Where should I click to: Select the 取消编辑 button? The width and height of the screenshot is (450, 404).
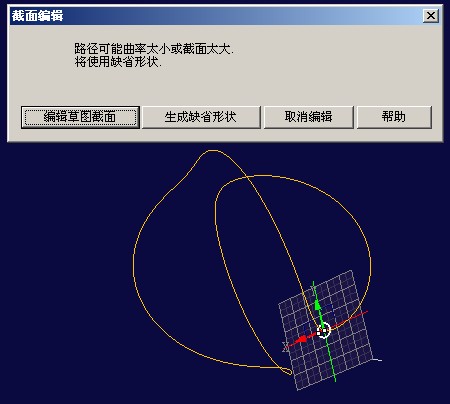[x=308, y=117]
